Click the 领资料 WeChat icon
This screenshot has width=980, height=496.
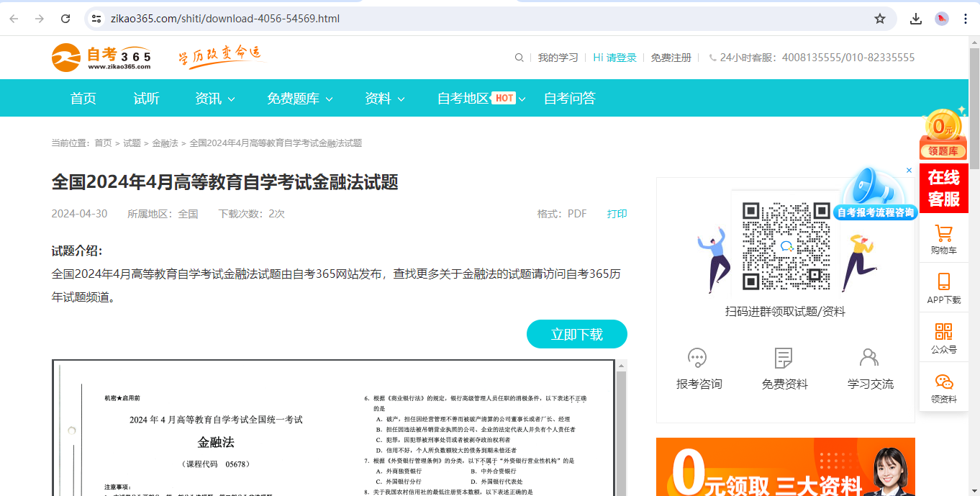click(x=943, y=382)
